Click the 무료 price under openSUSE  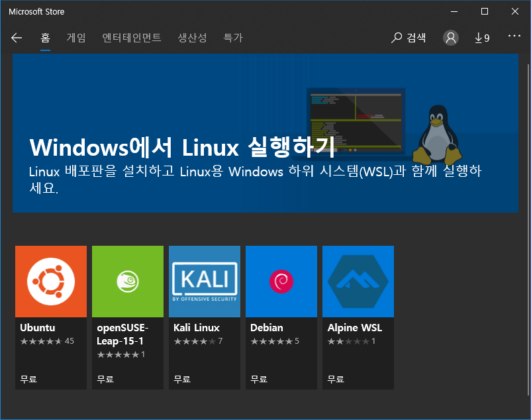pos(105,379)
